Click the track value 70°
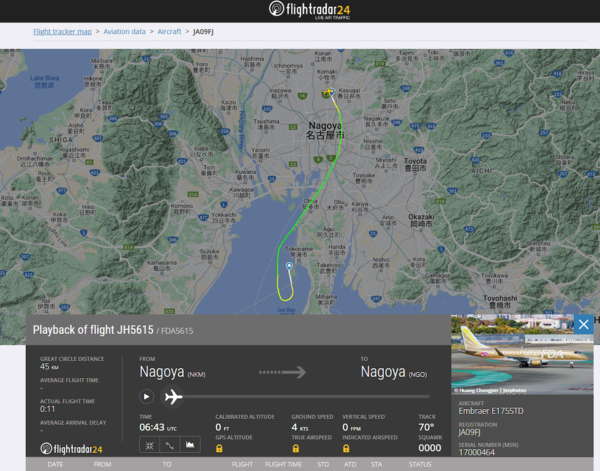The height and width of the screenshot is (471, 600). tap(426, 427)
